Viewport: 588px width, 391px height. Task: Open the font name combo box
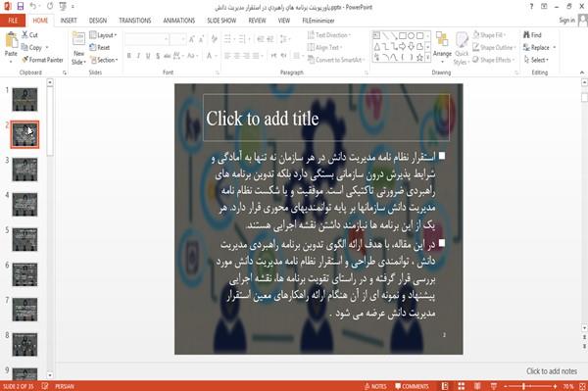point(146,38)
